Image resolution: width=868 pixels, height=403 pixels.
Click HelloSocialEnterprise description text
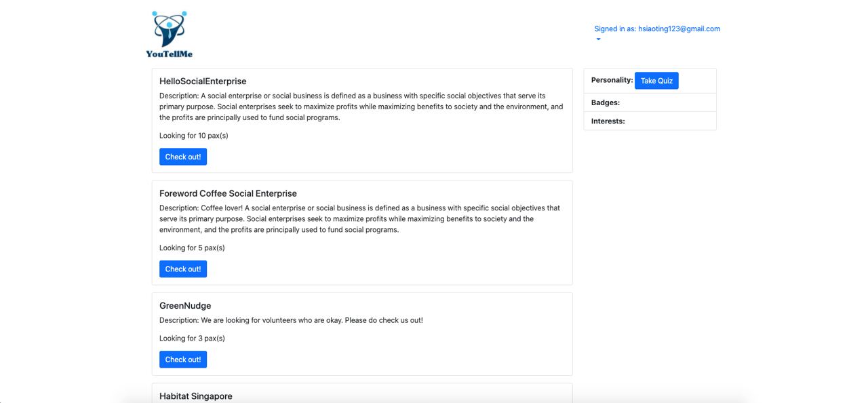361,107
